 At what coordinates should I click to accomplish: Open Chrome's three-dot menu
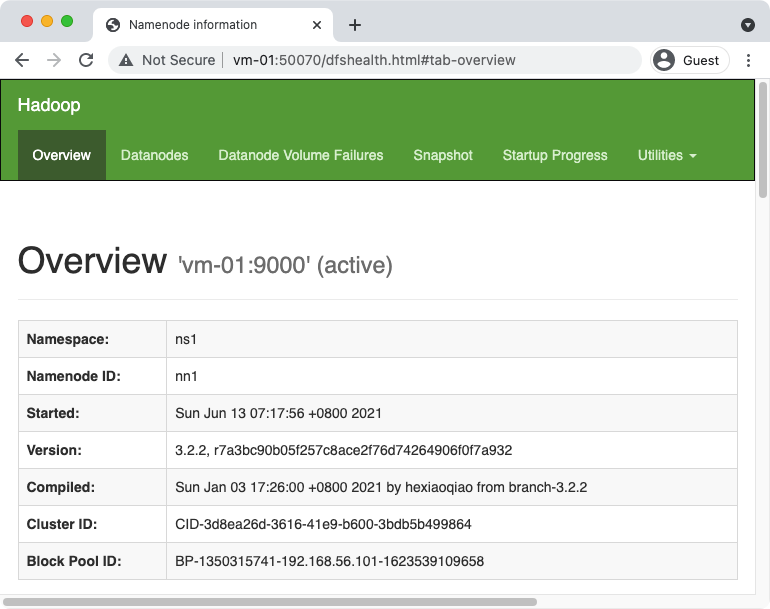[749, 60]
